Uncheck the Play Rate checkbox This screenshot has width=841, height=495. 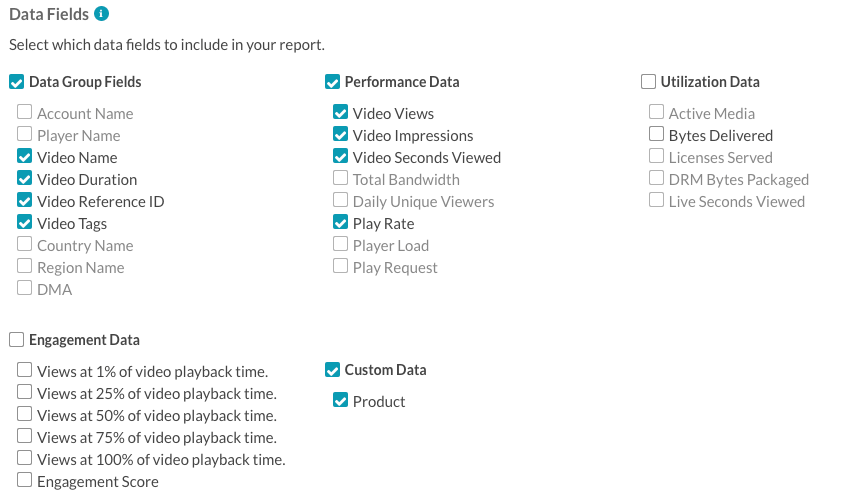coord(340,221)
